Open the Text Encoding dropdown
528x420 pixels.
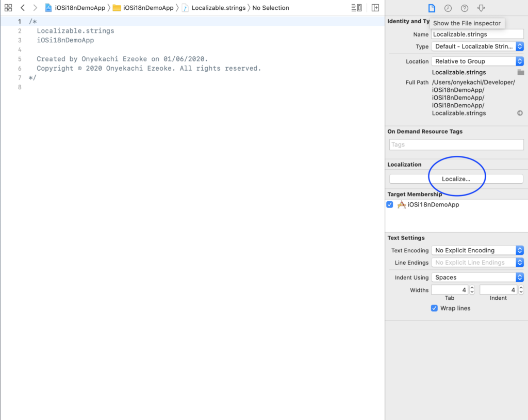pyautogui.click(x=477, y=250)
